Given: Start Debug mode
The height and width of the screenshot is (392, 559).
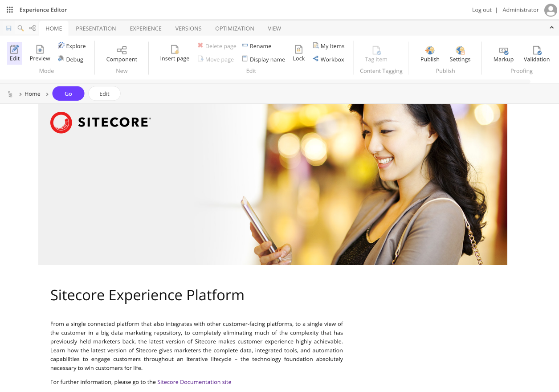Looking at the screenshot, I should tap(71, 59).
